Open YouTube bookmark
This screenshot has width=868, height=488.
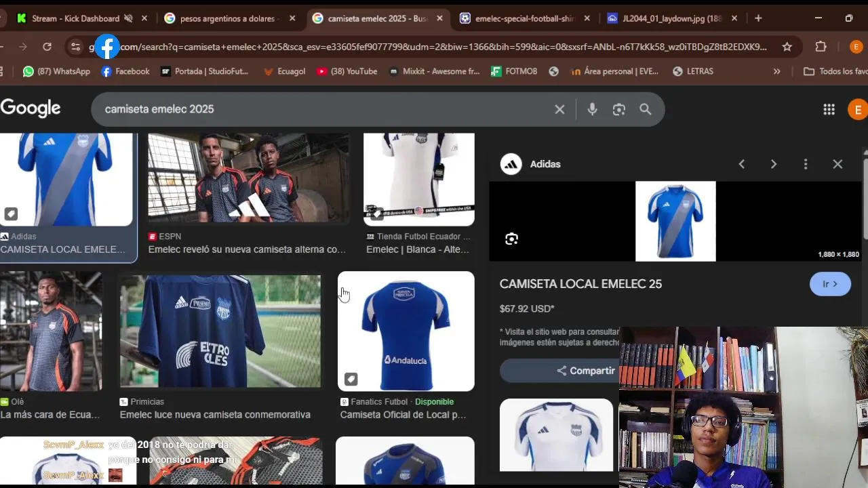tap(347, 71)
